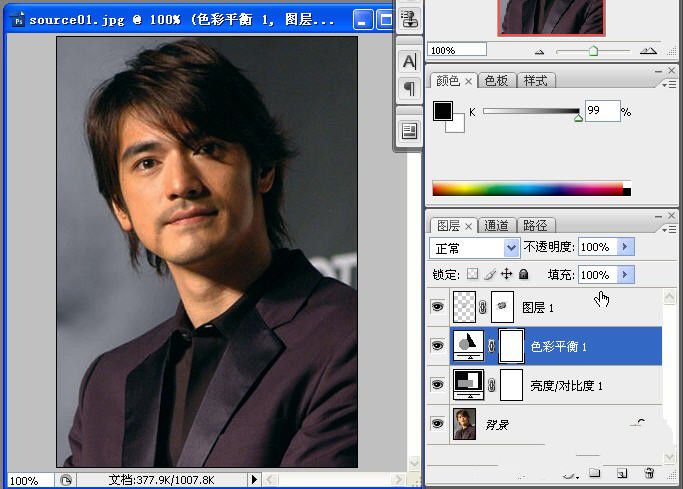Open the status bar info arrow menu

coord(254,479)
